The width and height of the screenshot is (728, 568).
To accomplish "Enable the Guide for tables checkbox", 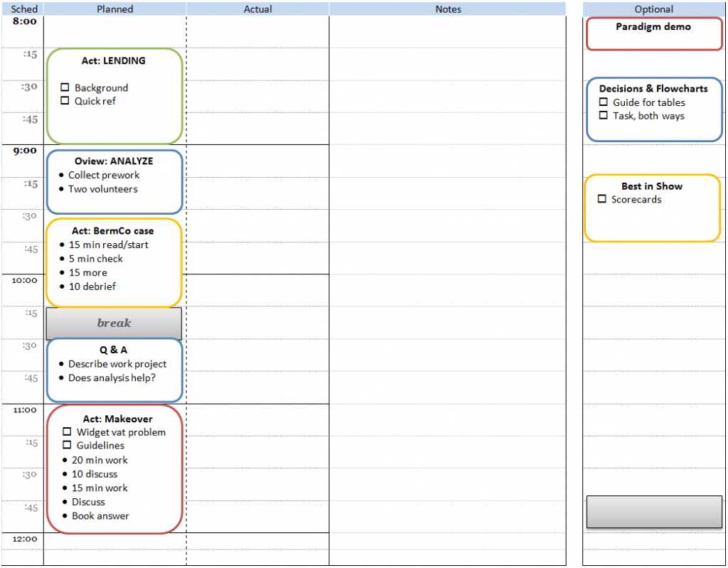I will pos(603,102).
